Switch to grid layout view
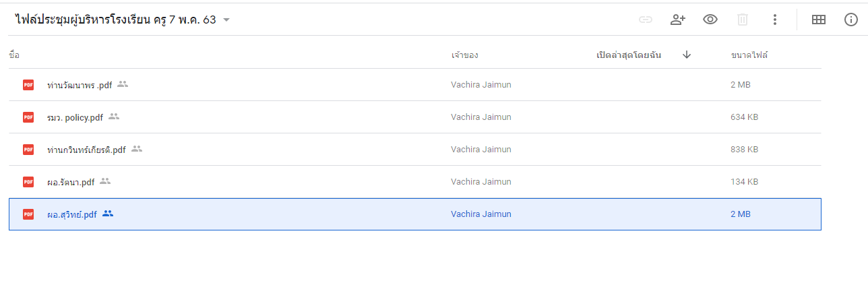Screen dimensions: 868x281 tap(819, 20)
